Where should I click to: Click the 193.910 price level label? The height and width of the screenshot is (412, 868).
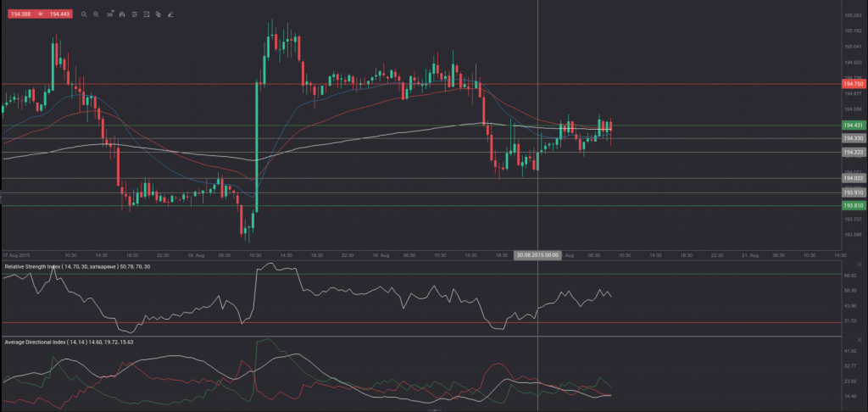click(x=854, y=192)
